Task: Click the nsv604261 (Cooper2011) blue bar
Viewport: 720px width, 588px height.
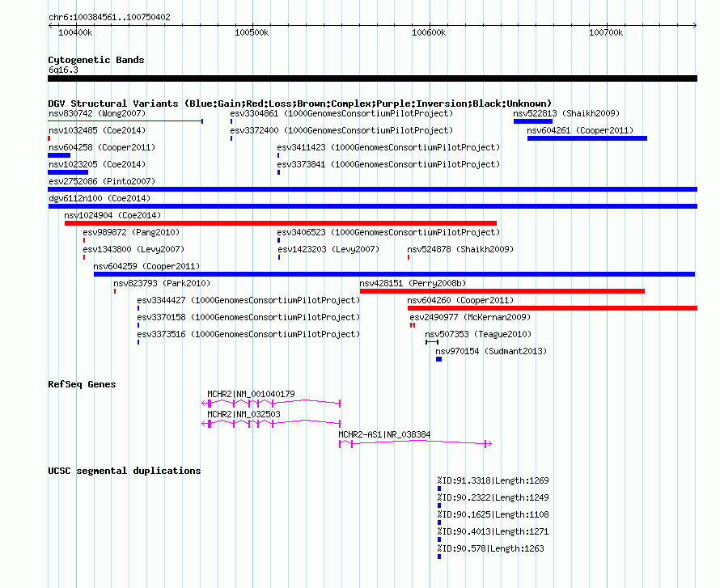Action: point(587,138)
